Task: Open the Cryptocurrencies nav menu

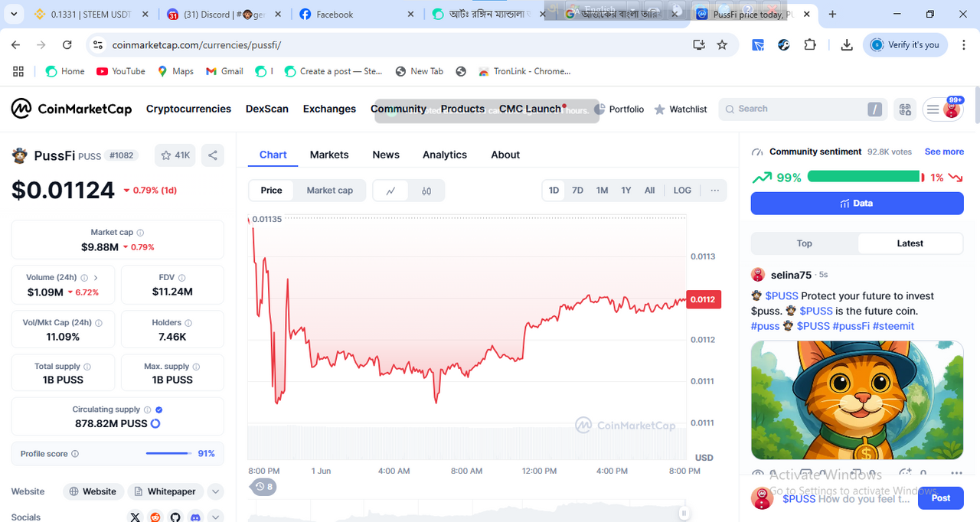Action: [188, 109]
